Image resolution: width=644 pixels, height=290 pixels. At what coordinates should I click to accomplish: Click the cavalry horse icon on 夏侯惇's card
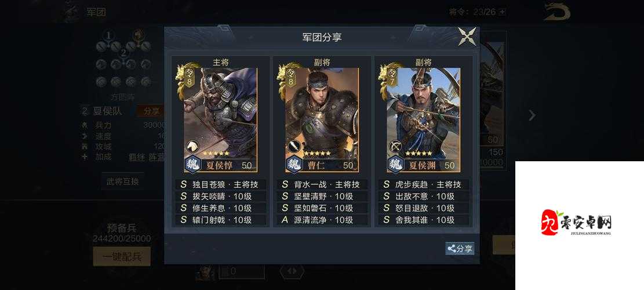(192, 146)
